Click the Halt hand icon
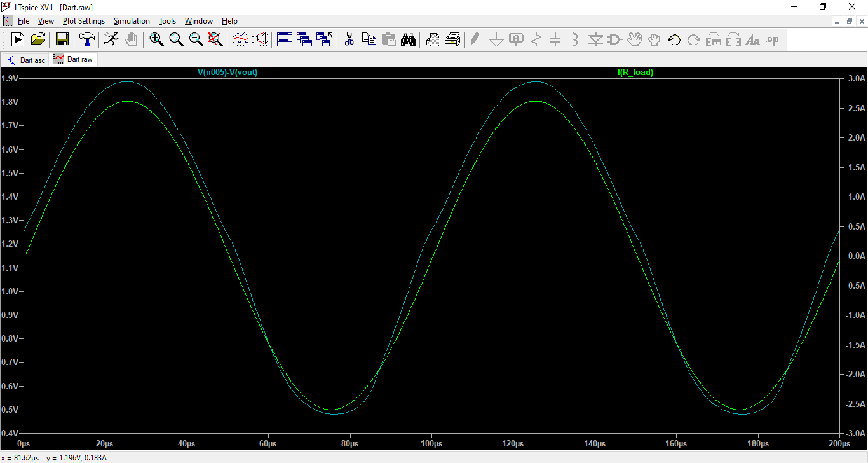 (x=131, y=39)
